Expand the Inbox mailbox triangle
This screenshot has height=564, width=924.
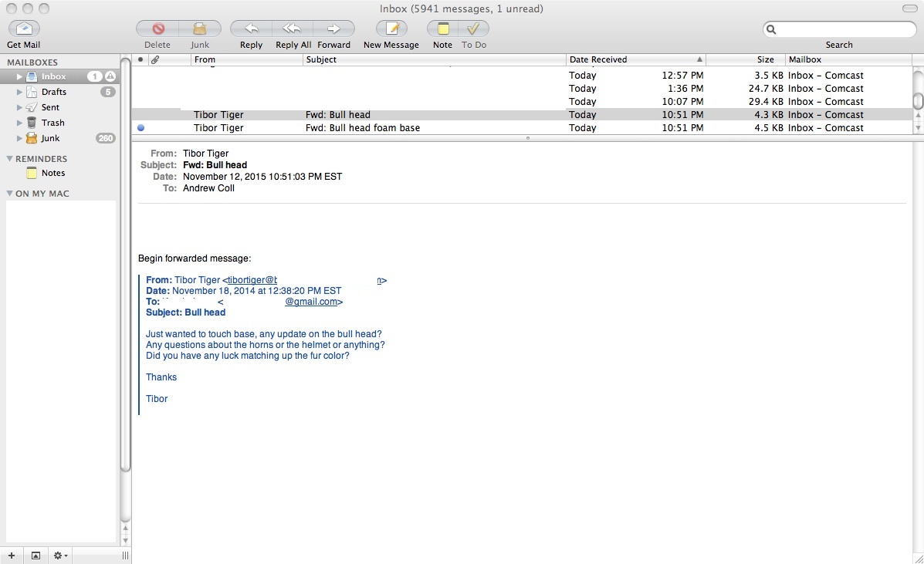pyautogui.click(x=20, y=77)
